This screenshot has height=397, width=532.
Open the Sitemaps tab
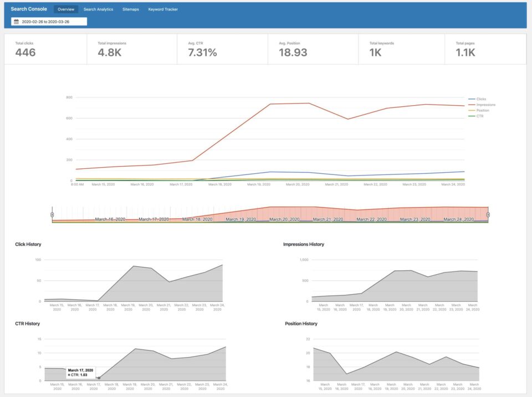click(x=131, y=9)
